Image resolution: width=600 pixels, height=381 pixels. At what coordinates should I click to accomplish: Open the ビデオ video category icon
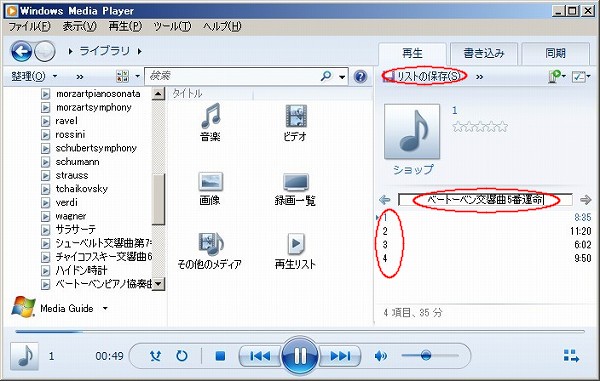[296, 116]
